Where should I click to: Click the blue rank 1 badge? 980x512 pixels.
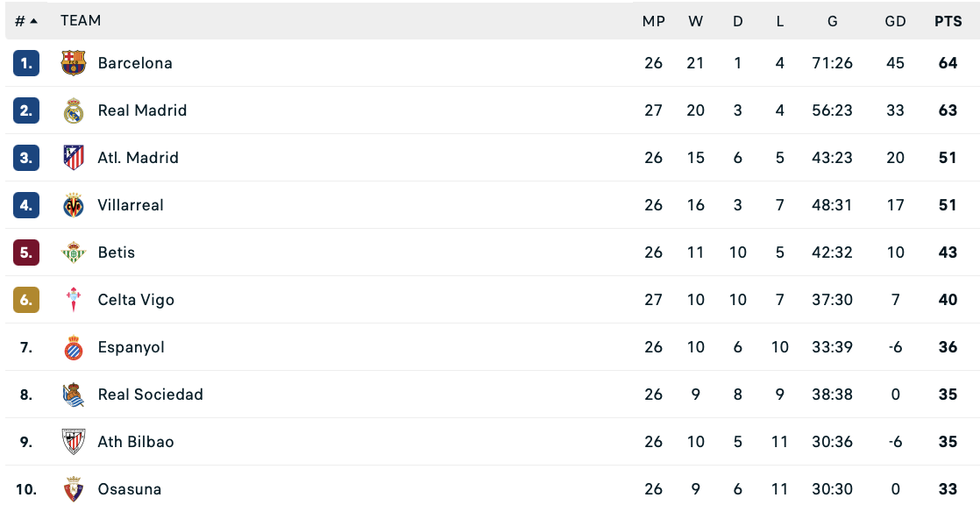26,63
